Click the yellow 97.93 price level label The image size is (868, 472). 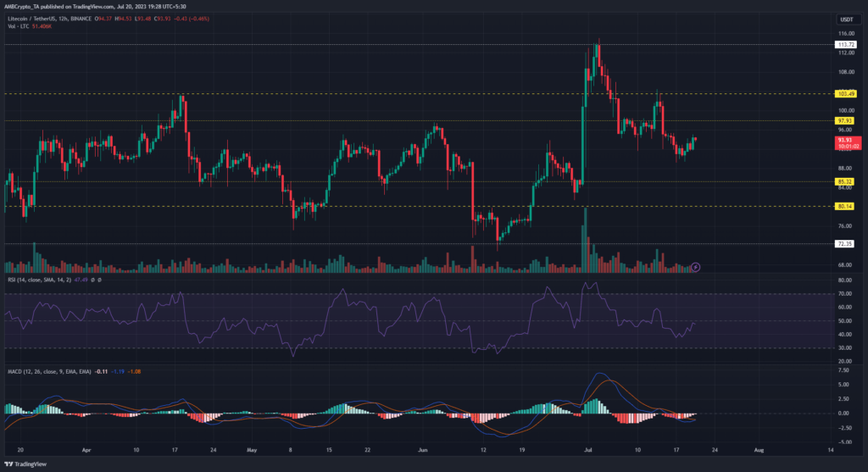(x=843, y=120)
